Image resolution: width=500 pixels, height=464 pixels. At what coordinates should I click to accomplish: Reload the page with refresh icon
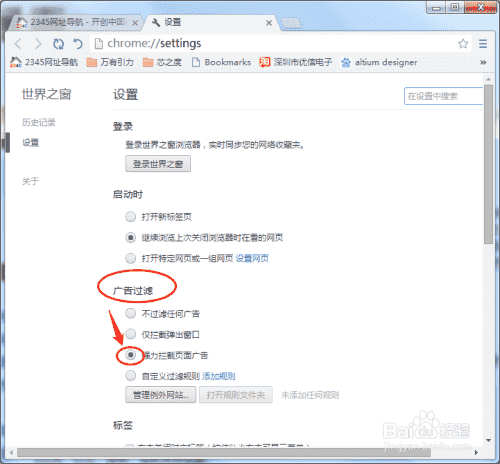click(x=58, y=44)
